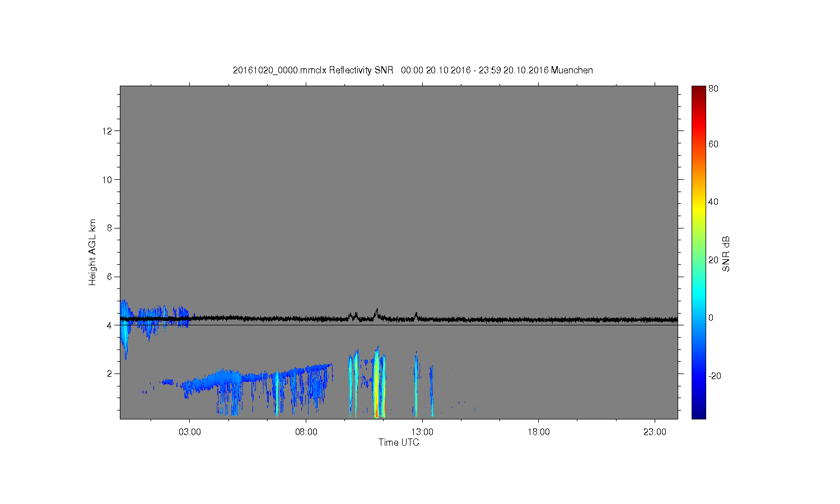Select the colorbar positive 20 value
The height and width of the screenshot is (504, 840).
[713, 260]
